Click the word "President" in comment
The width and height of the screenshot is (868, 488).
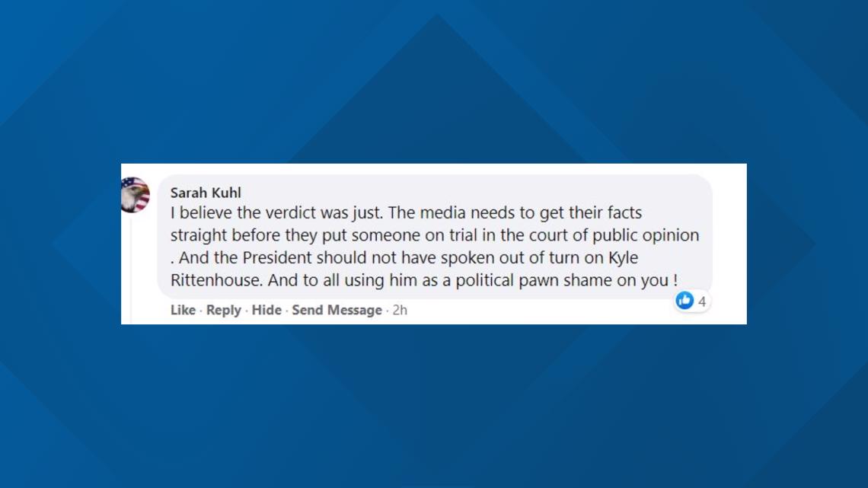coord(277,258)
